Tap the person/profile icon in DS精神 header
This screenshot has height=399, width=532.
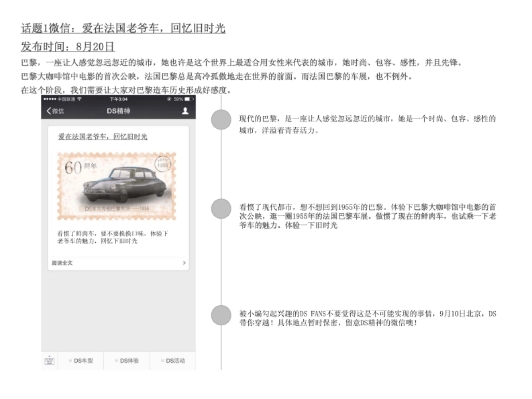185,111
